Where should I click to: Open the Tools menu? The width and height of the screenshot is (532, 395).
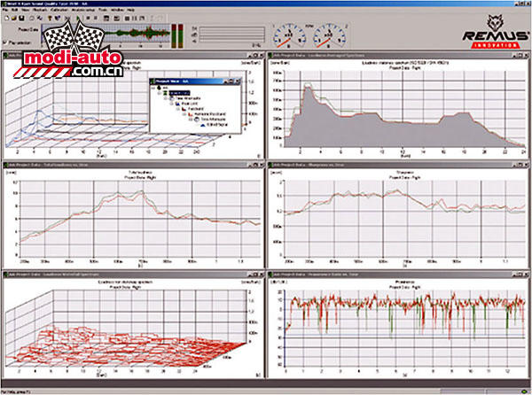(x=103, y=10)
